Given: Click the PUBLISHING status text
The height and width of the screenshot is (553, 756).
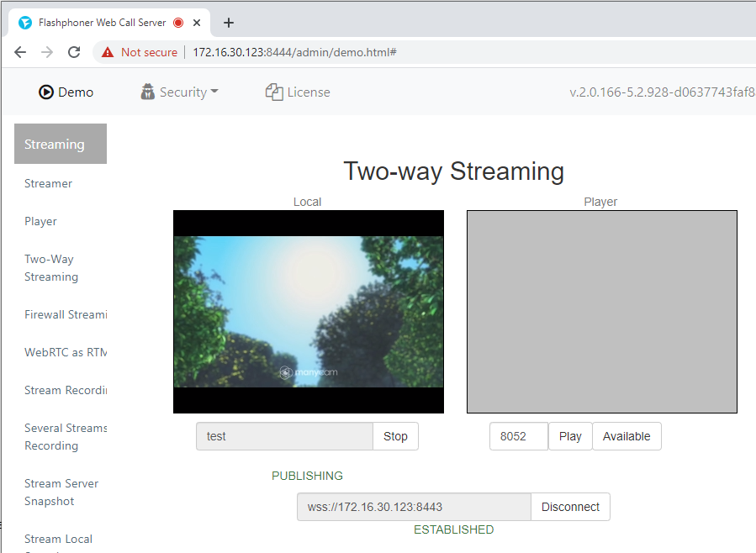Looking at the screenshot, I should pos(307,476).
